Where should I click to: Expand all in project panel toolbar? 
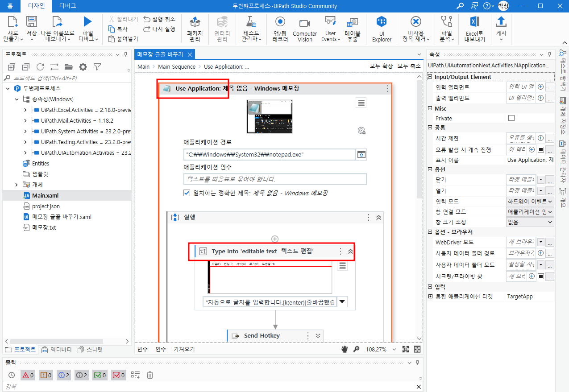click(12, 67)
